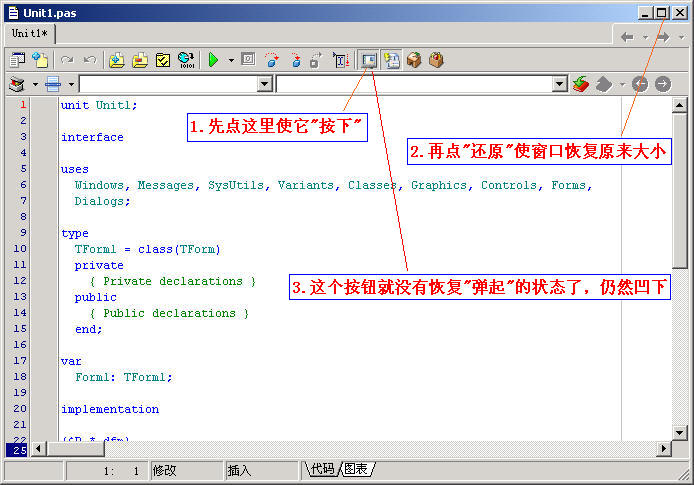Viewport: 694px width, 485px height.
Task: Click the printer icon in second toolbar
Action: click(52, 84)
